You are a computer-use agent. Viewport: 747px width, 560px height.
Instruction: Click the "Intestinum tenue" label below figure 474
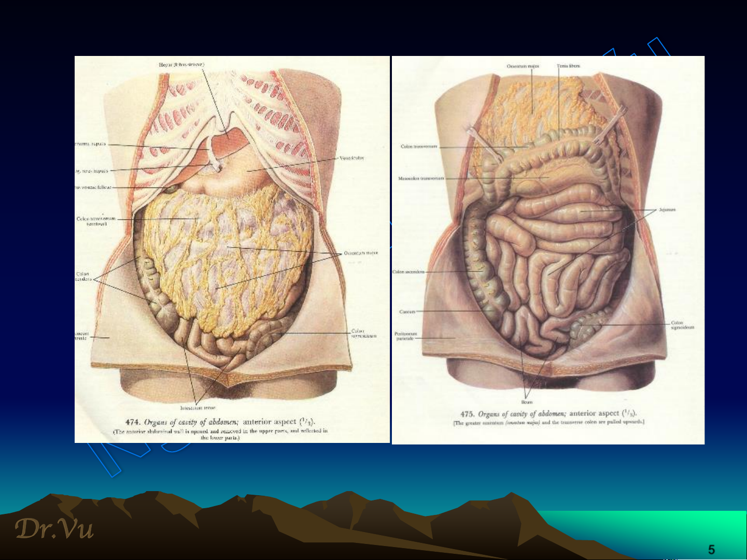click(198, 408)
